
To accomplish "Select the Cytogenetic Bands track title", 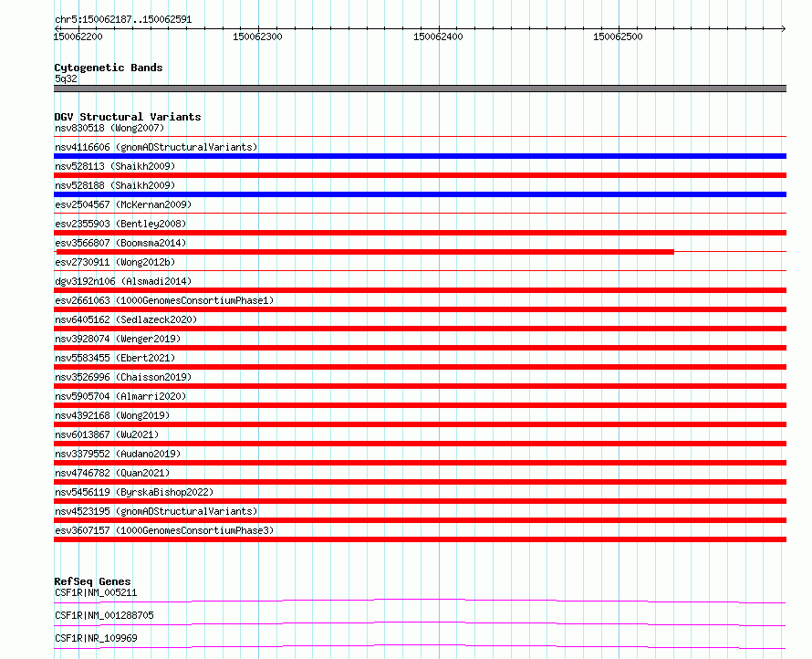I will pos(109,68).
